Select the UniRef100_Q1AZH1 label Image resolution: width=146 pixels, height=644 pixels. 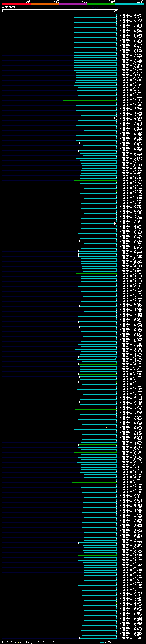(131, 452)
